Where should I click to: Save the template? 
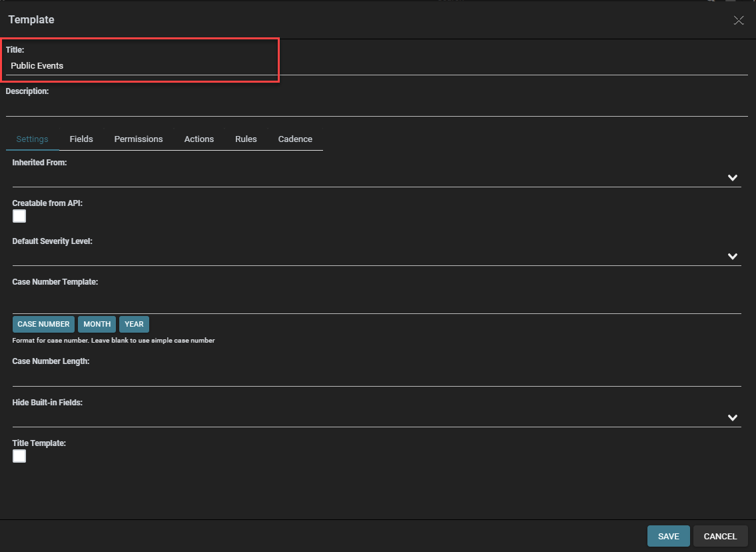coord(668,536)
